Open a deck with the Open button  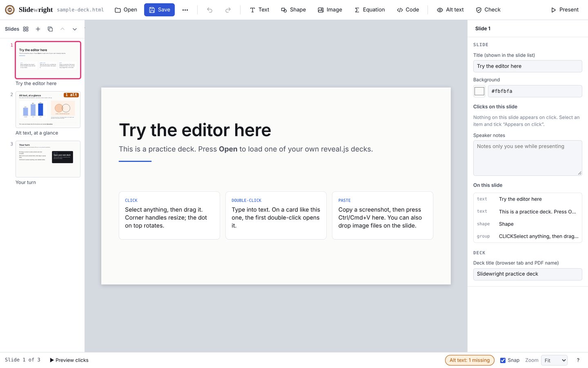point(126,10)
